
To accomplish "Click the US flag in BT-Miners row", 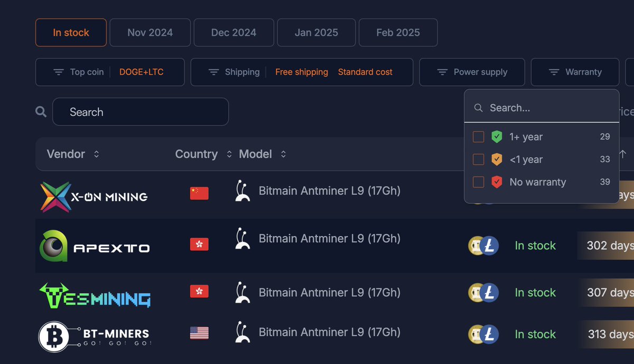I will [199, 333].
